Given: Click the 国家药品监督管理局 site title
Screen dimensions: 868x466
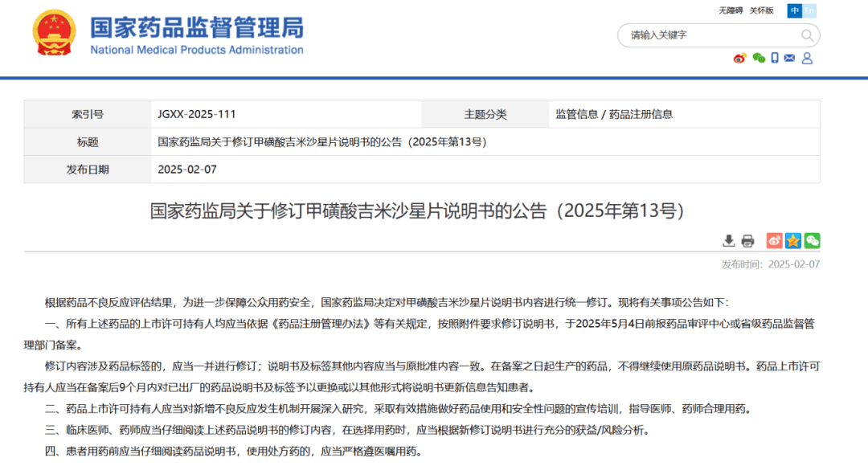Looking at the screenshot, I should pyautogui.click(x=197, y=27).
